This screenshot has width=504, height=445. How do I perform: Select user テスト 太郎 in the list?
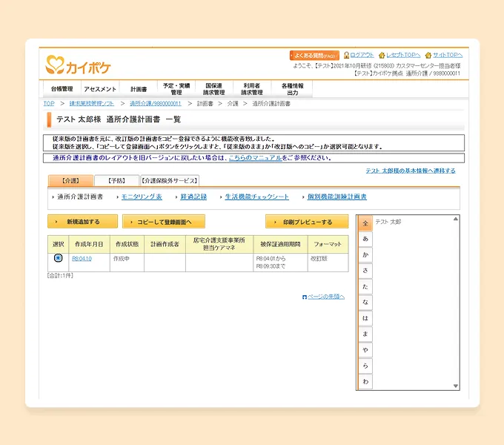click(388, 222)
